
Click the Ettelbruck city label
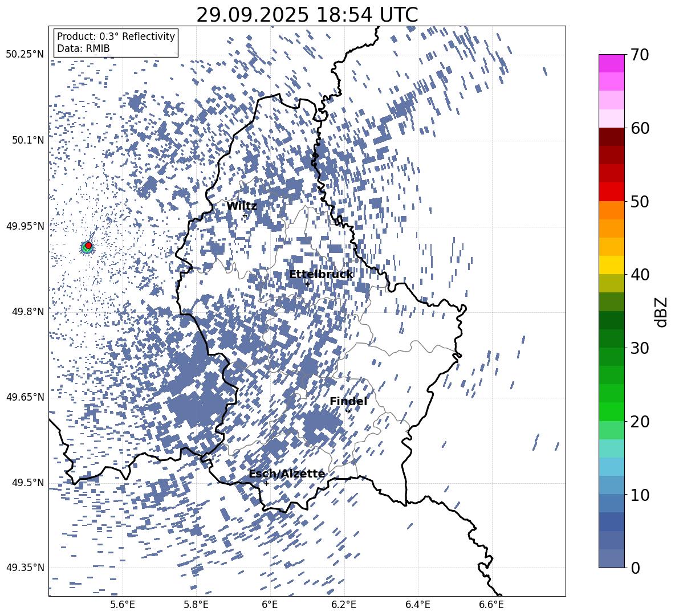click(321, 275)
